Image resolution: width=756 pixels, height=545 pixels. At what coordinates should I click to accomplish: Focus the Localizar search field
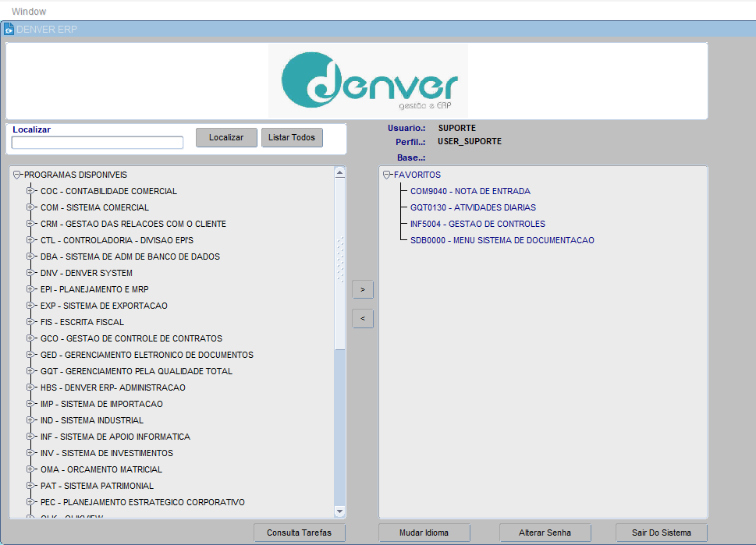[x=98, y=143]
